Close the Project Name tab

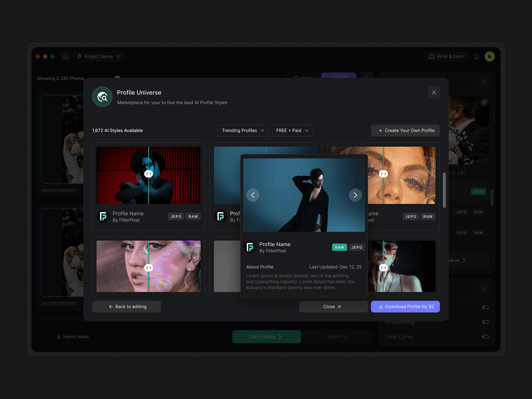(118, 57)
